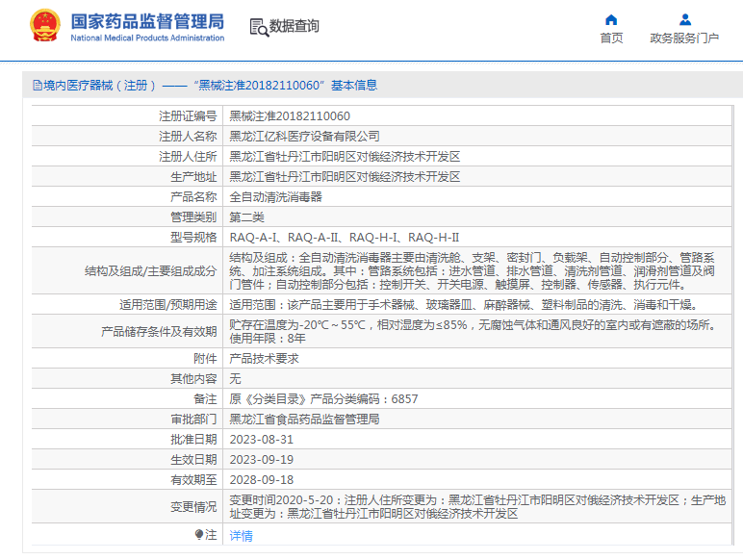
Task: Click management category 第二类
Action: [247, 217]
